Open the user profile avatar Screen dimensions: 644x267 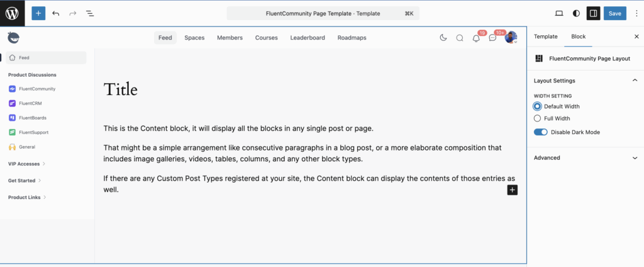click(511, 37)
